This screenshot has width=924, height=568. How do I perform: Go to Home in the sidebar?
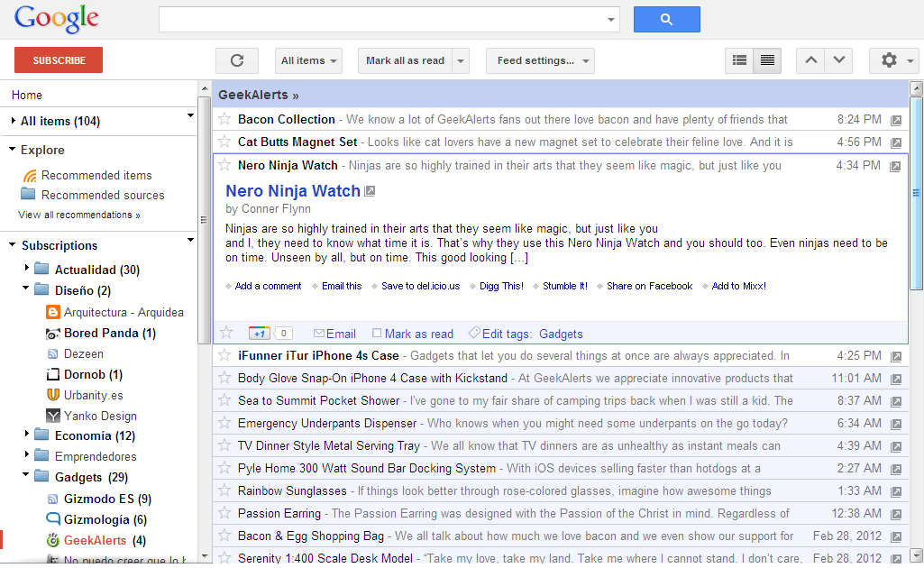pos(26,94)
